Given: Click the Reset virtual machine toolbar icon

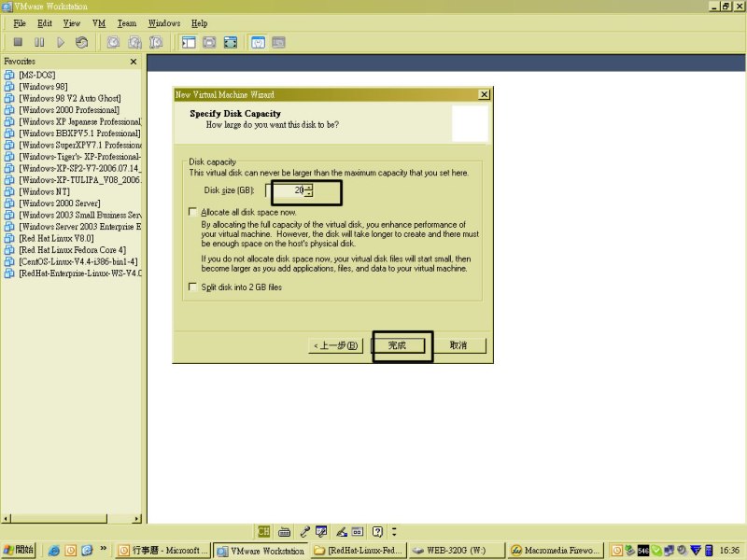Looking at the screenshot, I should (x=82, y=42).
